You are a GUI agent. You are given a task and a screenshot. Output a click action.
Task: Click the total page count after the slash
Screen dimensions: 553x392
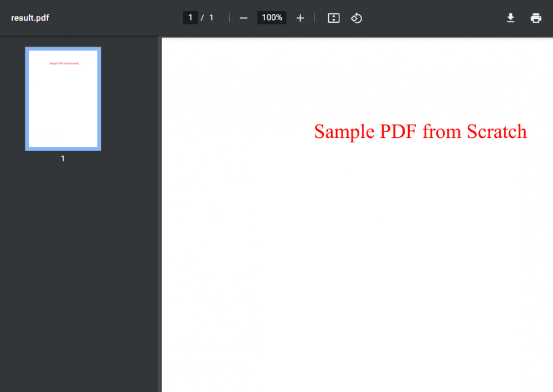point(211,18)
